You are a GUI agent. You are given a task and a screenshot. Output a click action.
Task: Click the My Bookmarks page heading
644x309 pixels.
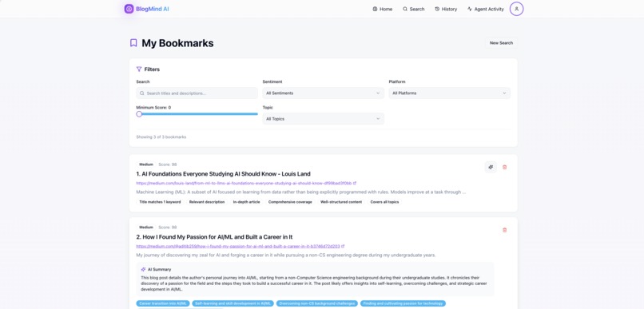click(177, 43)
